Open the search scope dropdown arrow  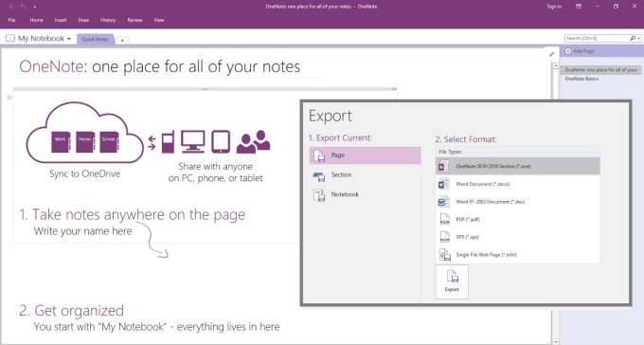point(639,39)
